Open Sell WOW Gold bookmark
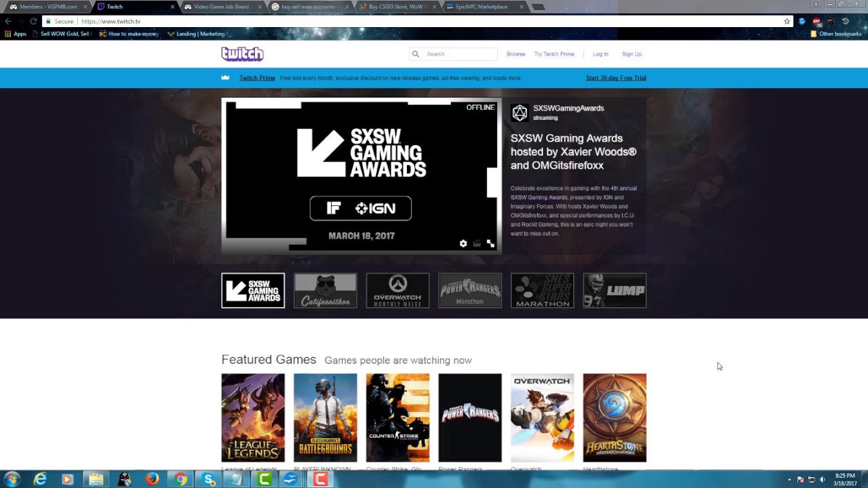Viewport: 868px width, 488px height. coord(62,34)
